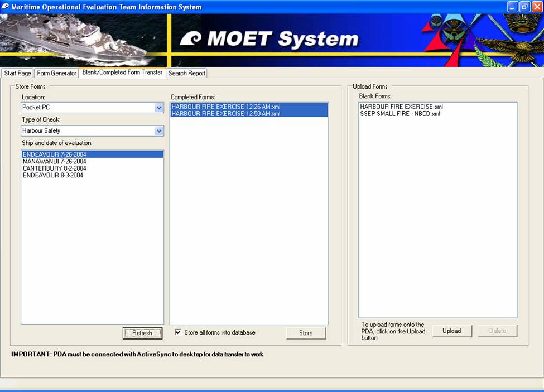Open the Form Generator tab
Image resolution: width=544 pixels, height=392 pixels.
click(56, 73)
